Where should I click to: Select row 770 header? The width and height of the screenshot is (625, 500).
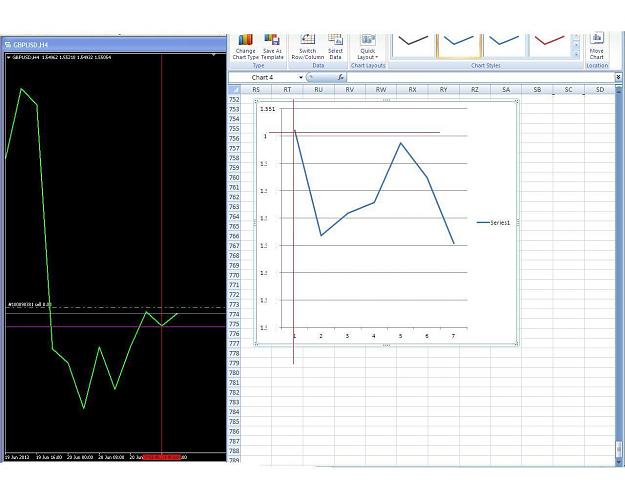(x=234, y=275)
